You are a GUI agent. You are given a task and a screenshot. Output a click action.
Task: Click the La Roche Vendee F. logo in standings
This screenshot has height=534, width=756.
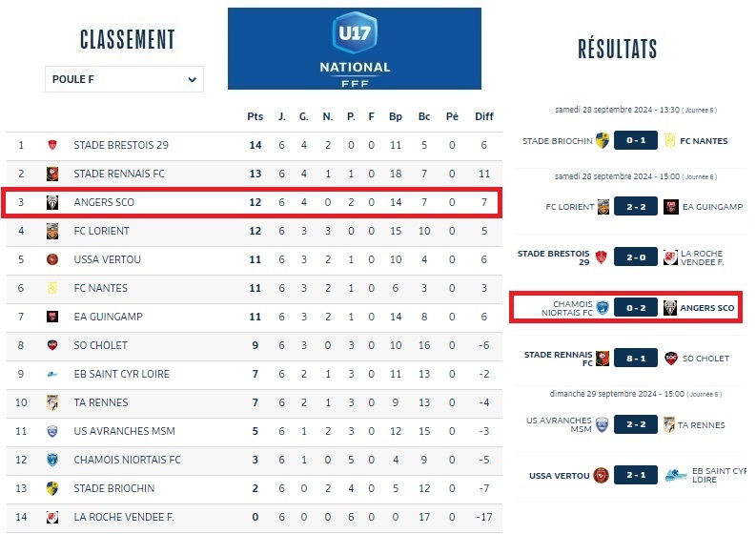52,517
